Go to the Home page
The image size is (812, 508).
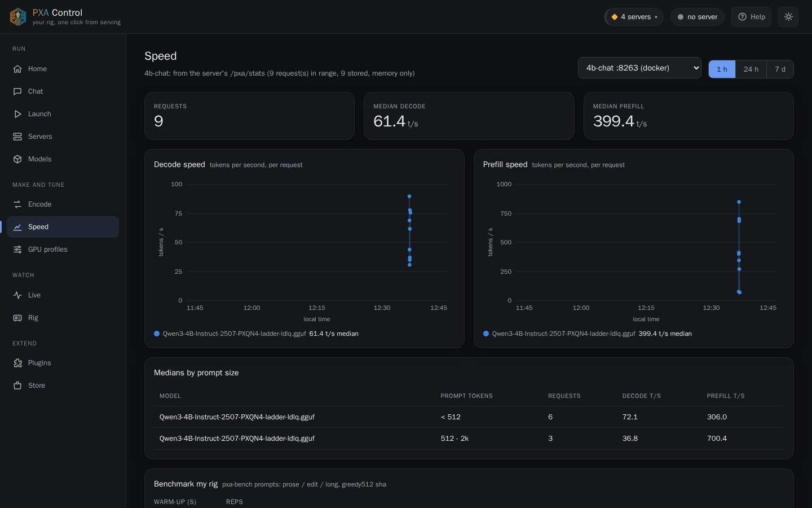63,69
